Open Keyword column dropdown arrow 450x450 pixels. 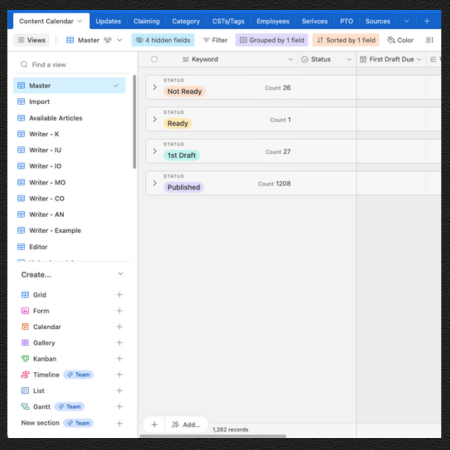coord(291,59)
